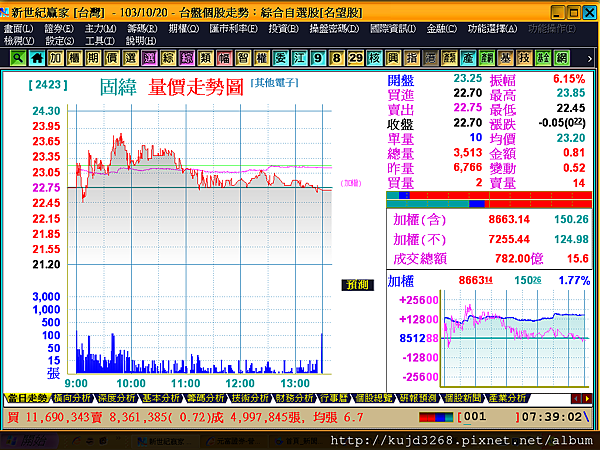Viewport: 600px width, 450px height.
Task: Open the 說明(H) menu
Action: click(x=141, y=41)
